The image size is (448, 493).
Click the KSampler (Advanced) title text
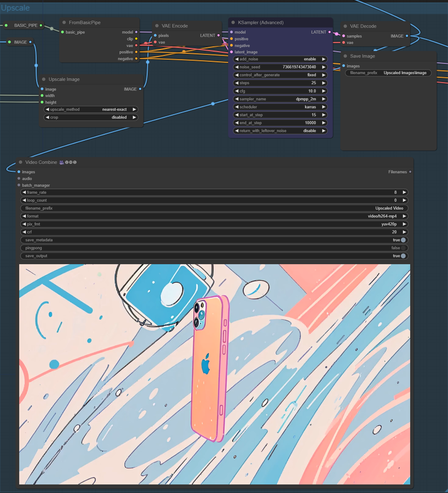click(x=261, y=23)
